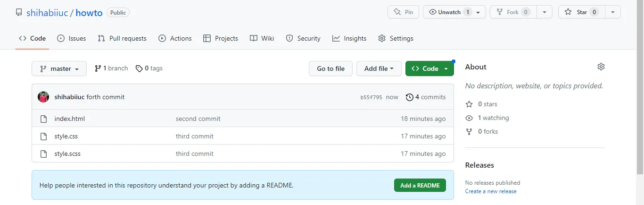
Task: Open second commit message for index.html
Action: click(198, 119)
